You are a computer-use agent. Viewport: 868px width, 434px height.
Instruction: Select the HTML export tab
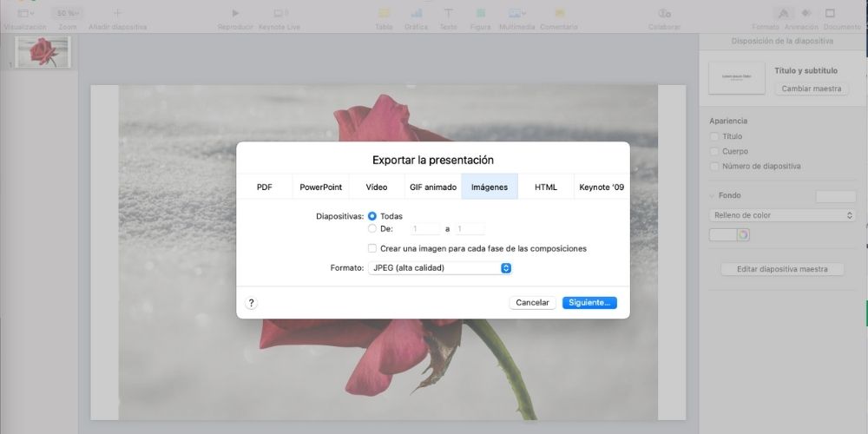(x=546, y=187)
